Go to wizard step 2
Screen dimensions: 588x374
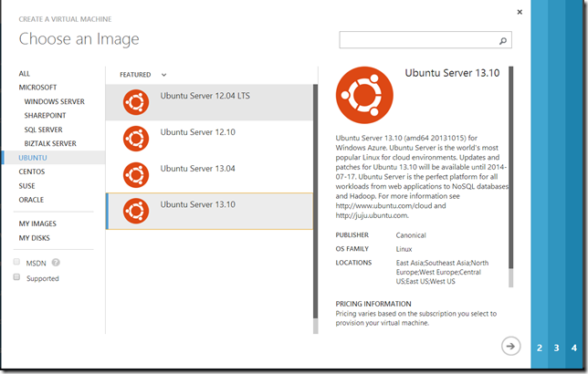540,348
